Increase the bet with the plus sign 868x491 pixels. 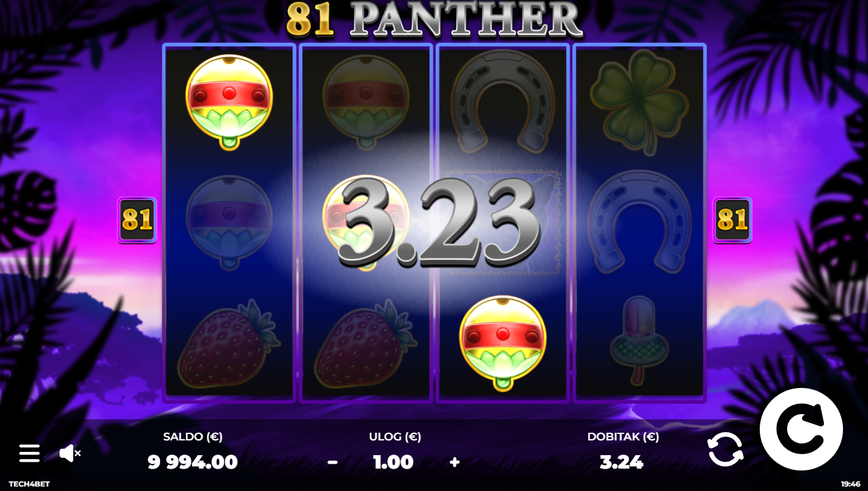pos(455,462)
